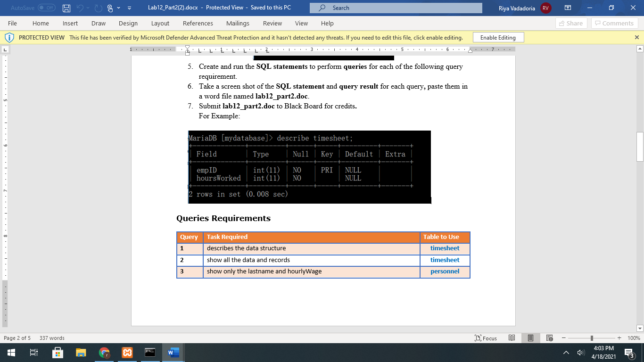Click the Touch/Mouse mode icon
The image size is (644, 362).
click(x=109, y=8)
